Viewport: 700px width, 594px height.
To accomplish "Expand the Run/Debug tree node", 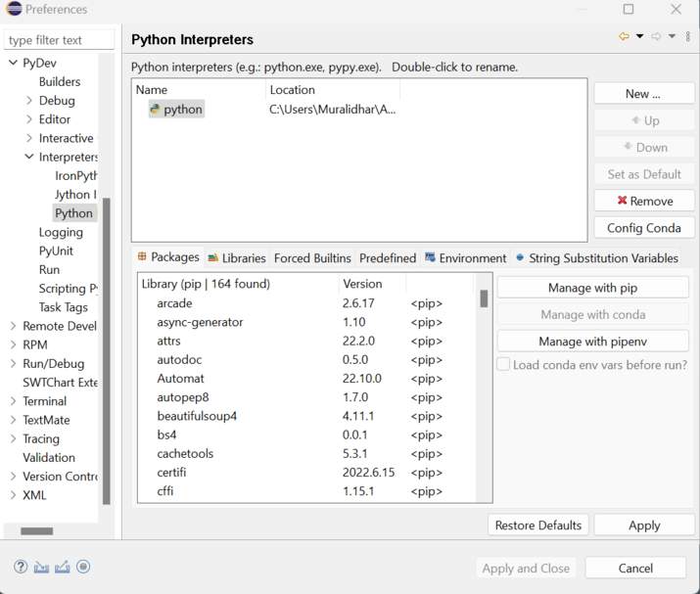I will tap(13, 363).
